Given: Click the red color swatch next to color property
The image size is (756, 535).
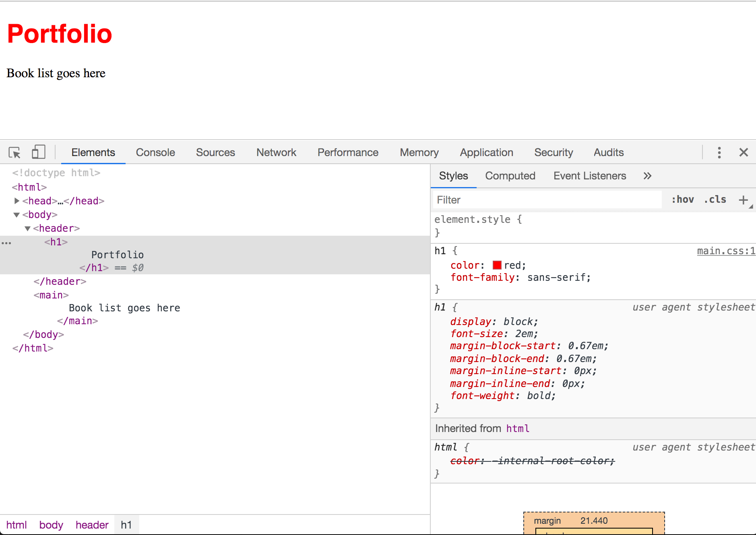Looking at the screenshot, I should (497, 265).
